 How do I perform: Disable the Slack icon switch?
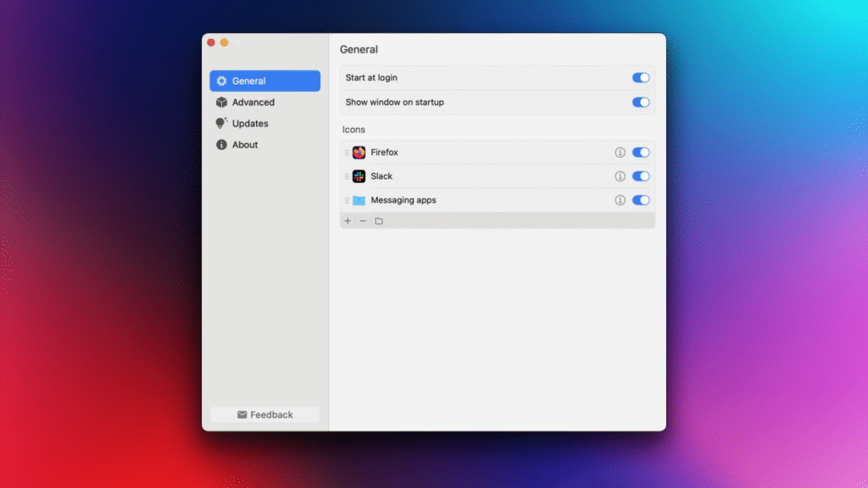pos(641,176)
